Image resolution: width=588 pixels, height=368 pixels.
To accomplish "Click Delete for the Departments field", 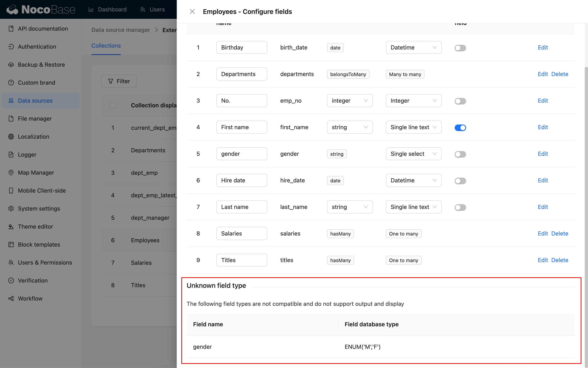I will (x=560, y=74).
